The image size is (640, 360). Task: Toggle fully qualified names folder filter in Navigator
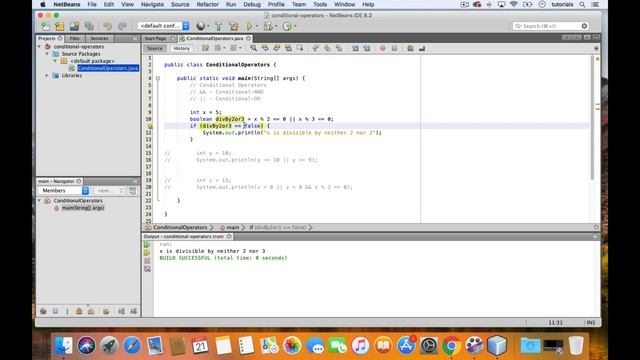click(x=107, y=311)
